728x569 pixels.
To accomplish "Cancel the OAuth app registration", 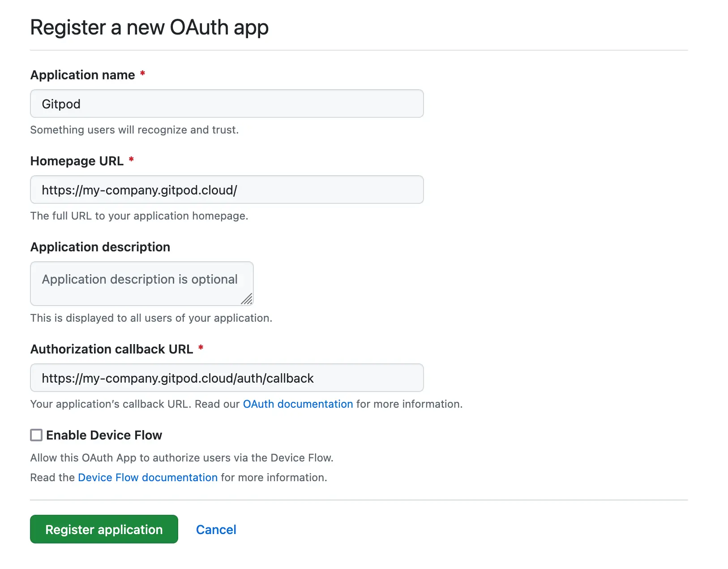I will [x=216, y=530].
